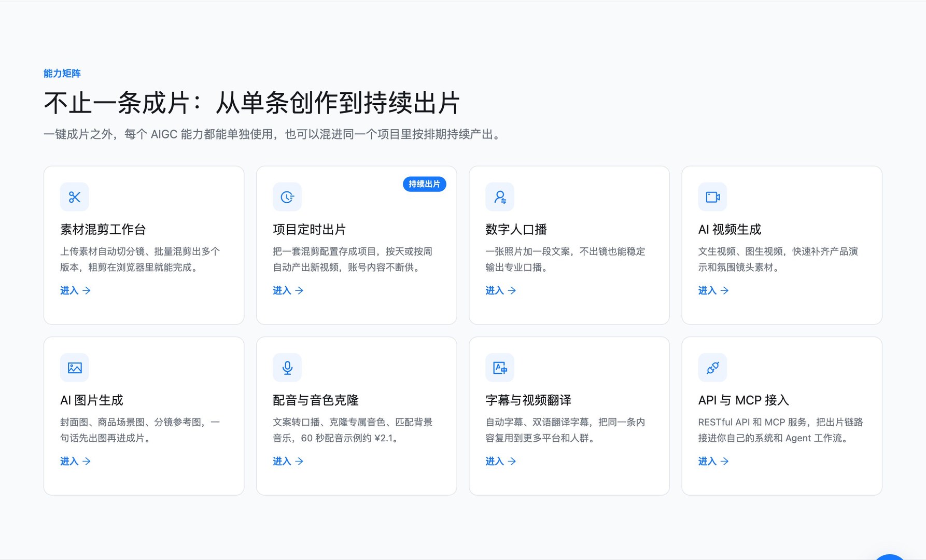Open 进入 link under 数字人口播
The image size is (926, 560).
[501, 290]
